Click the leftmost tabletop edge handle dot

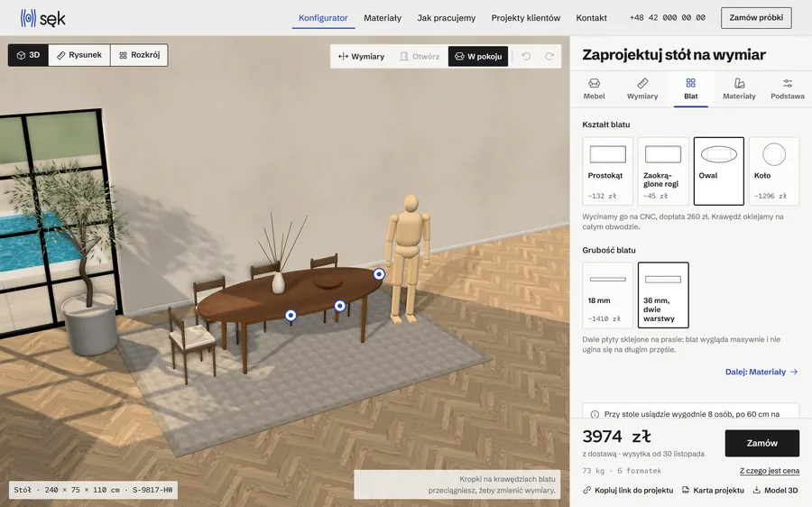(291, 315)
